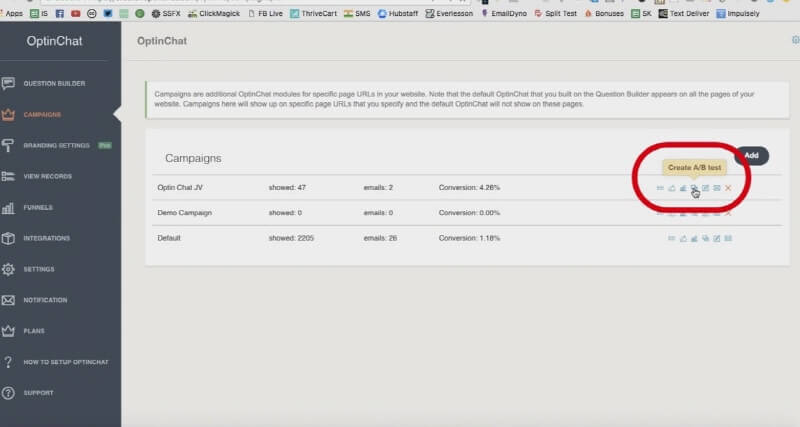This screenshot has height=427, width=800.
Task: Open Funnels in the sidebar
Action: [38, 208]
